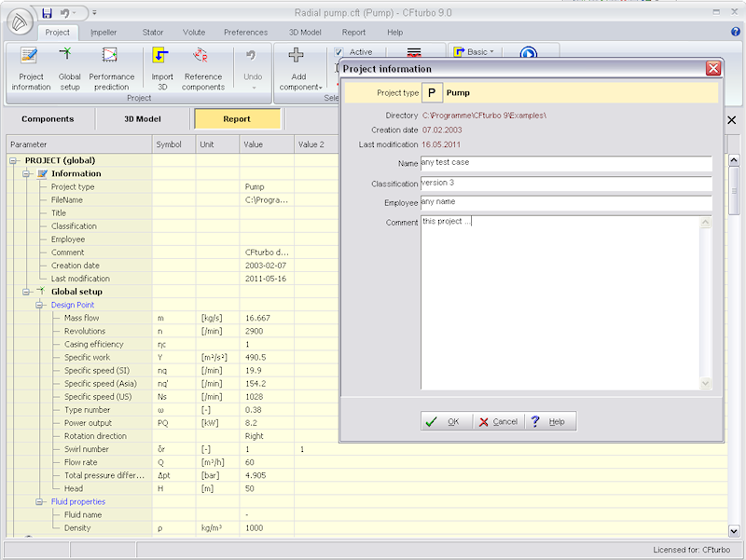Open the Add component dropdown arrow
Image resolution: width=746 pixels, height=560 pixels.
pyautogui.click(x=321, y=88)
